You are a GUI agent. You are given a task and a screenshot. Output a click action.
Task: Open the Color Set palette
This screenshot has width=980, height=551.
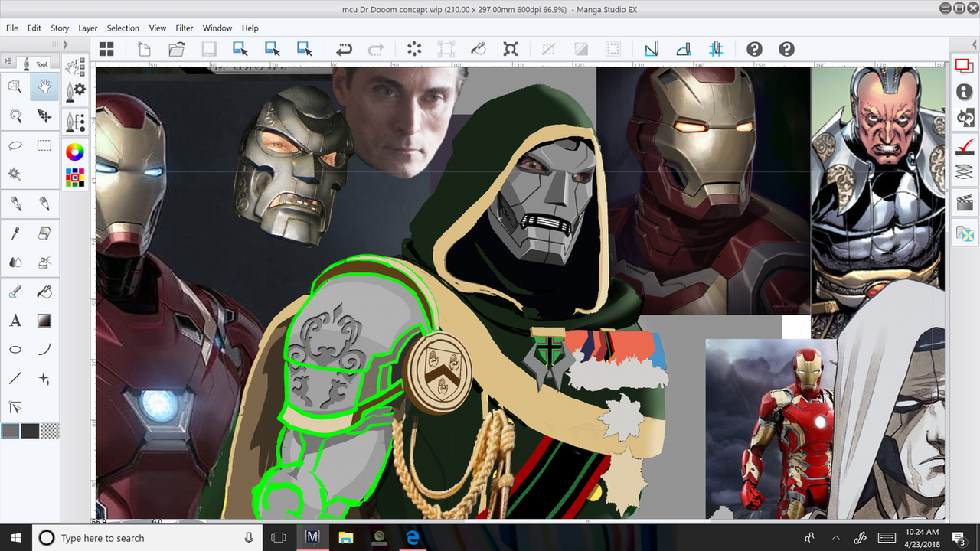[x=75, y=178]
